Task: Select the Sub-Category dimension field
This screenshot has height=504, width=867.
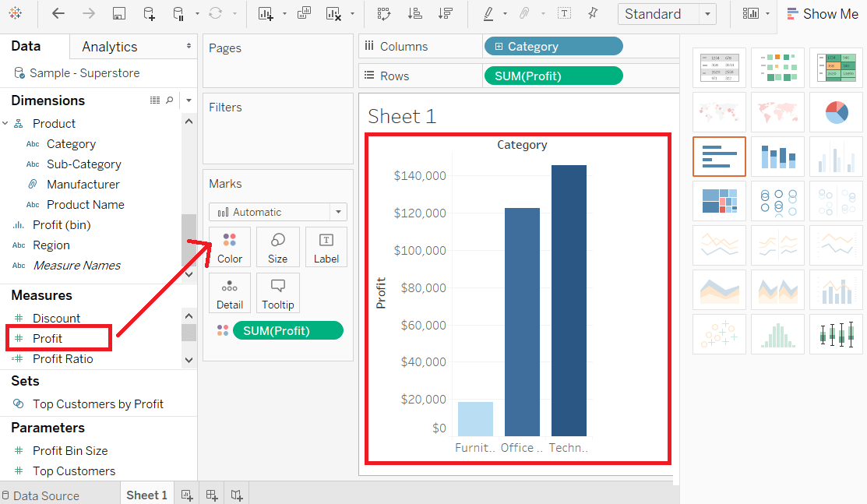Action: point(84,164)
